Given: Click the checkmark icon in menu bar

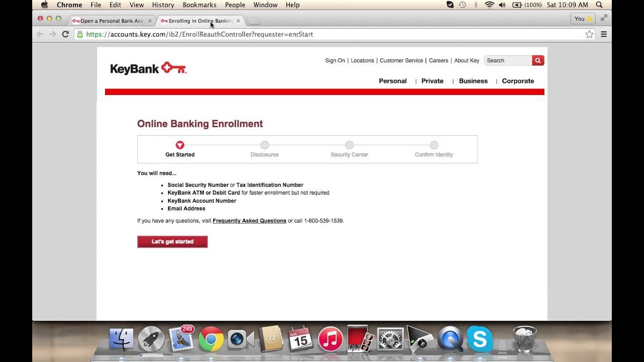Looking at the screenshot, I should coord(450,5).
